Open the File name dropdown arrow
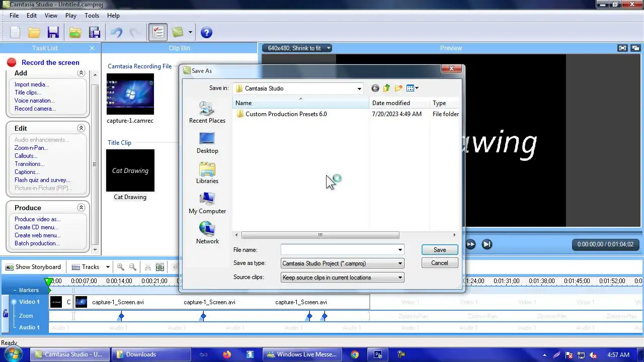 [x=400, y=250]
